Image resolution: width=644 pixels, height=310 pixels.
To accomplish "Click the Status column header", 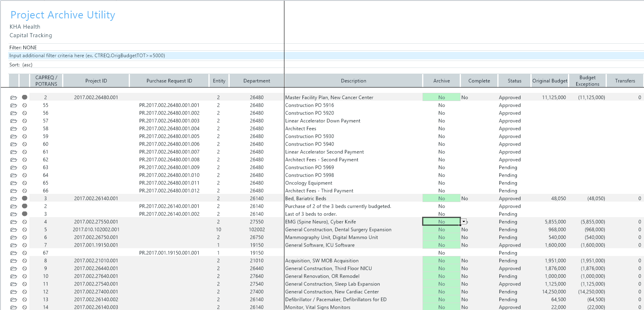I will tap(514, 81).
